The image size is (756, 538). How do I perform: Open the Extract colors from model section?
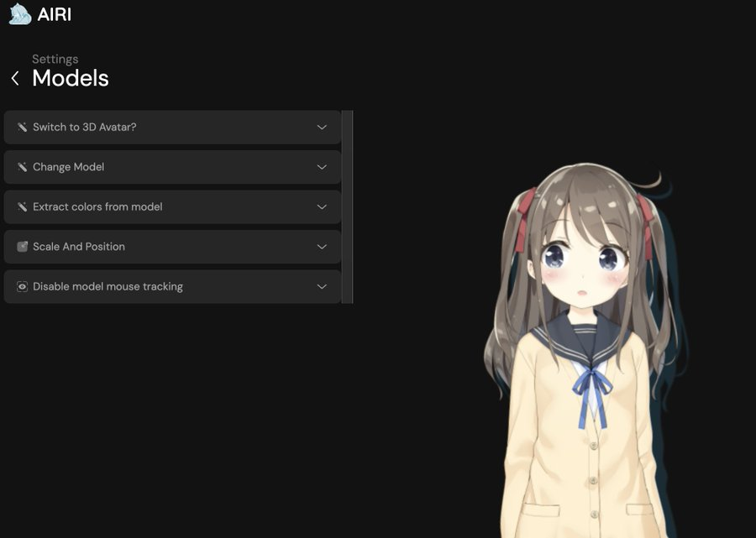click(x=172, y=206)
